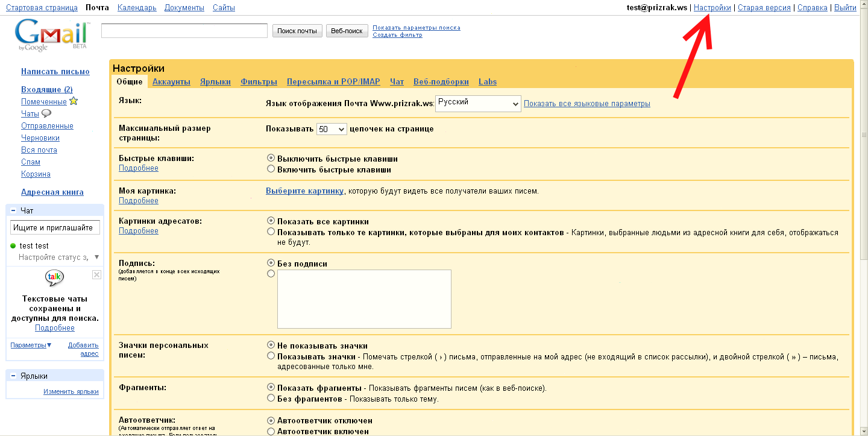Open the Сайты link in top bar
This screenshot has height=436, width=868.
(x=224, y=8)
